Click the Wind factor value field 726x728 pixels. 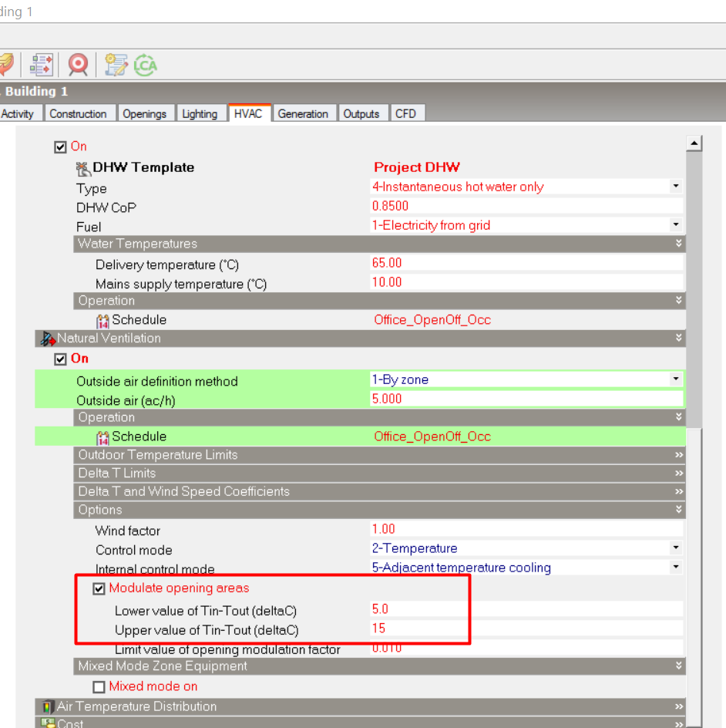(526, 529)
